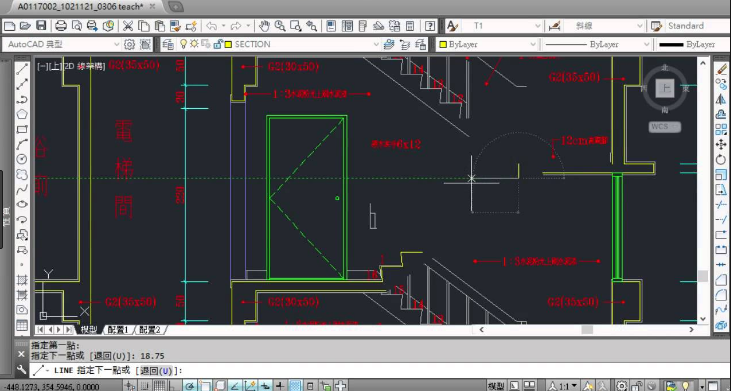Toggle the lock icon of SECTION layer
731x391 pixels.
pos(218,45)
